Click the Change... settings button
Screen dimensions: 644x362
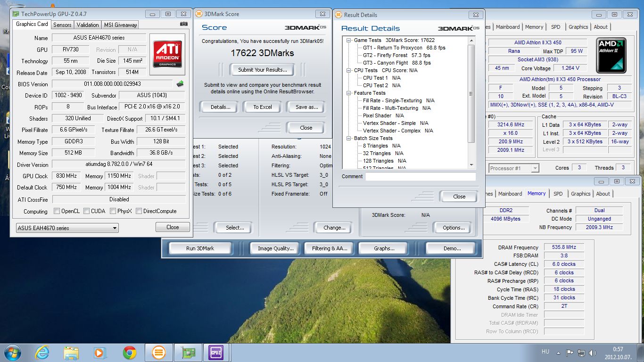(334, 228)
